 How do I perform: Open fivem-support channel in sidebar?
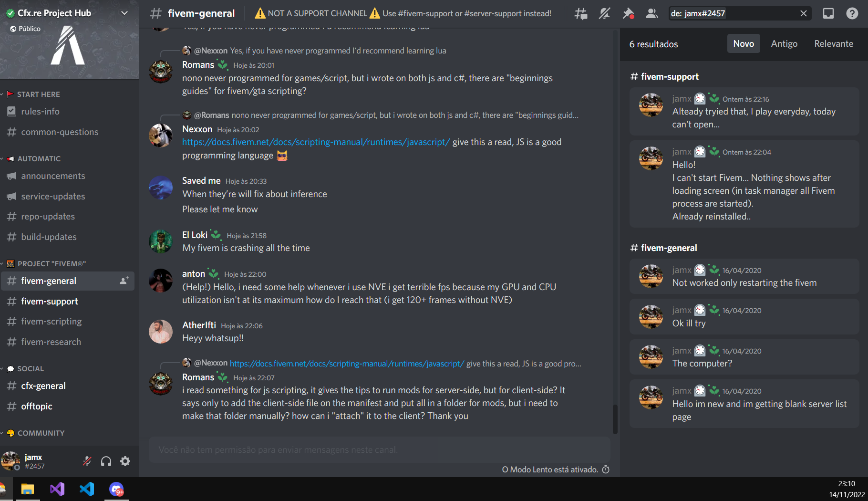tap(68, 301)
